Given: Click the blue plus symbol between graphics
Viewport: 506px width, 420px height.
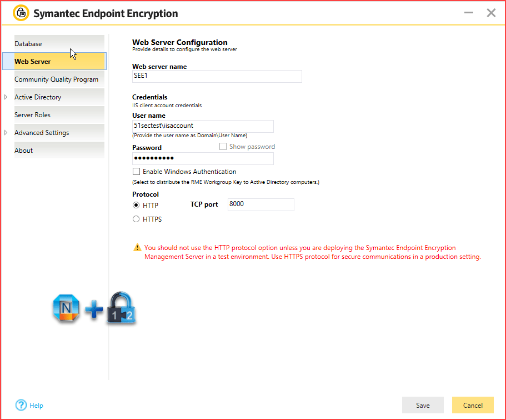Looking at the screenshot, I should (93, 309).
